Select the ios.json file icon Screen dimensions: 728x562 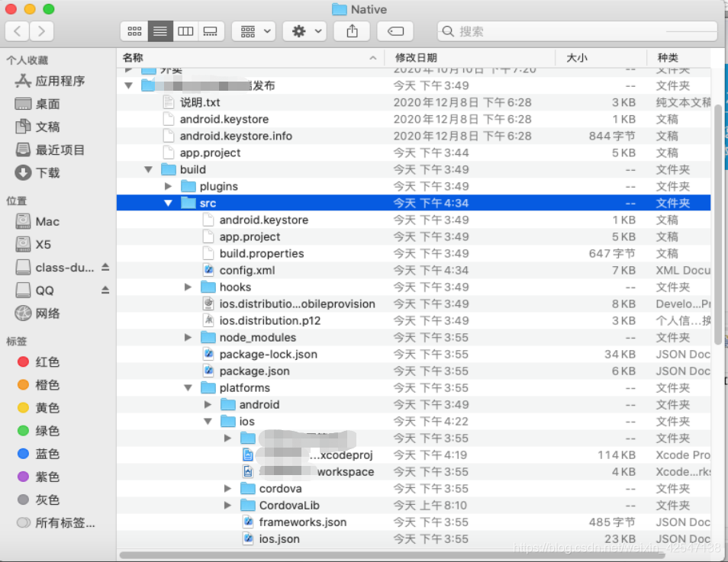[x=249, y=539]
